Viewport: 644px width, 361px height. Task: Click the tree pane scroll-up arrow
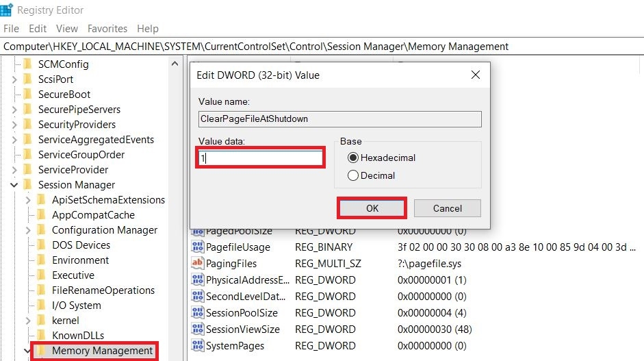175,64
